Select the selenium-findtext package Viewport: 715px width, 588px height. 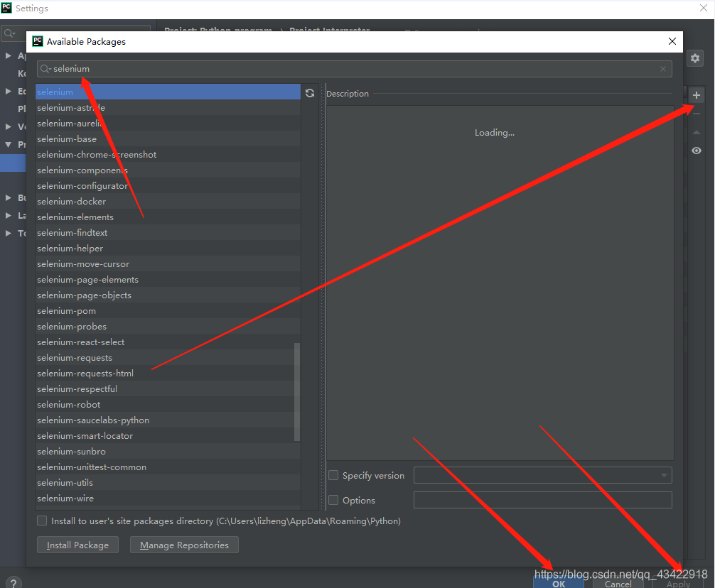tap(168, 233)
